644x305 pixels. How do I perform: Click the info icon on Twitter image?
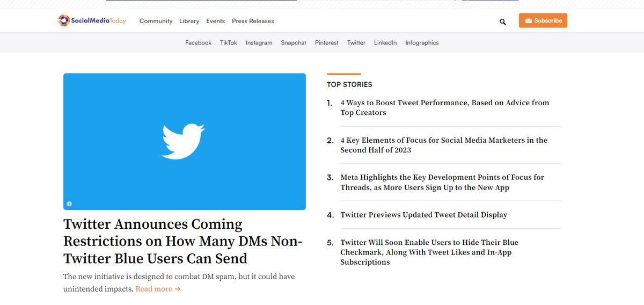[x=69, y=204]
